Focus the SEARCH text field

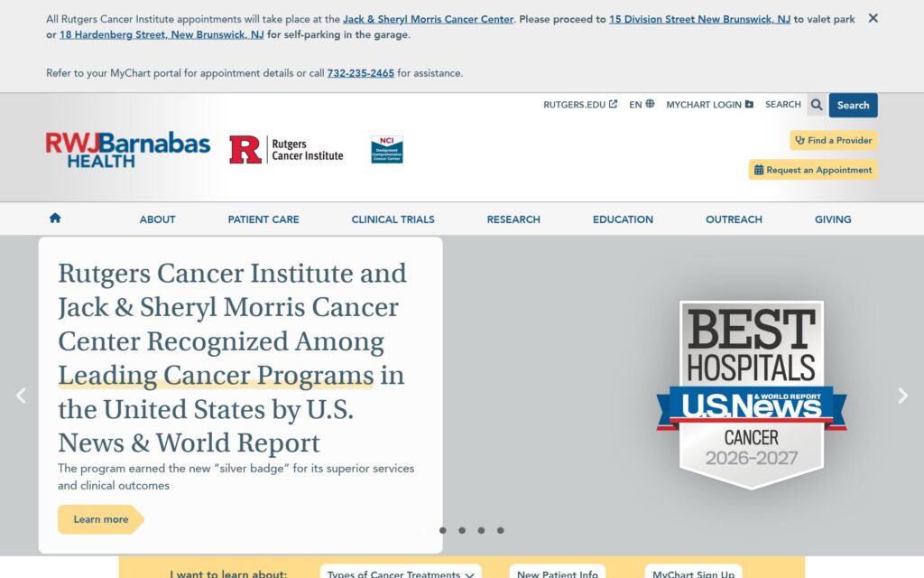coord(783,105)
